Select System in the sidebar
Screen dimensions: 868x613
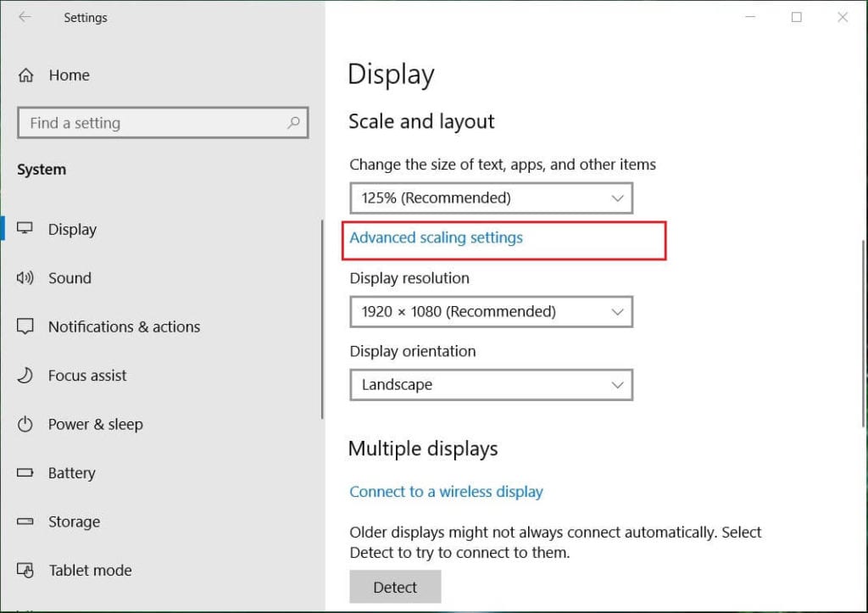(41, 169)
